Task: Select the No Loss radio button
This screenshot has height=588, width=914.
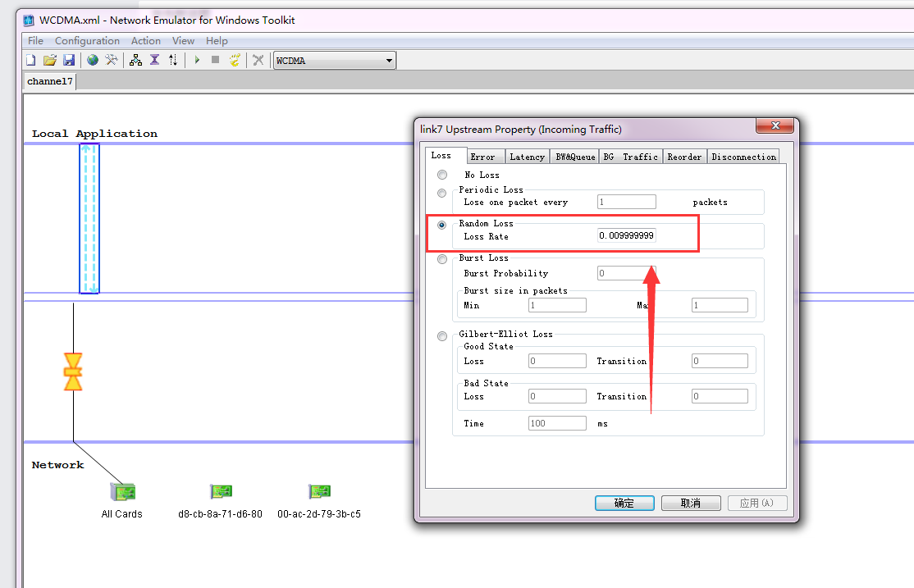Action: [442, 175]
